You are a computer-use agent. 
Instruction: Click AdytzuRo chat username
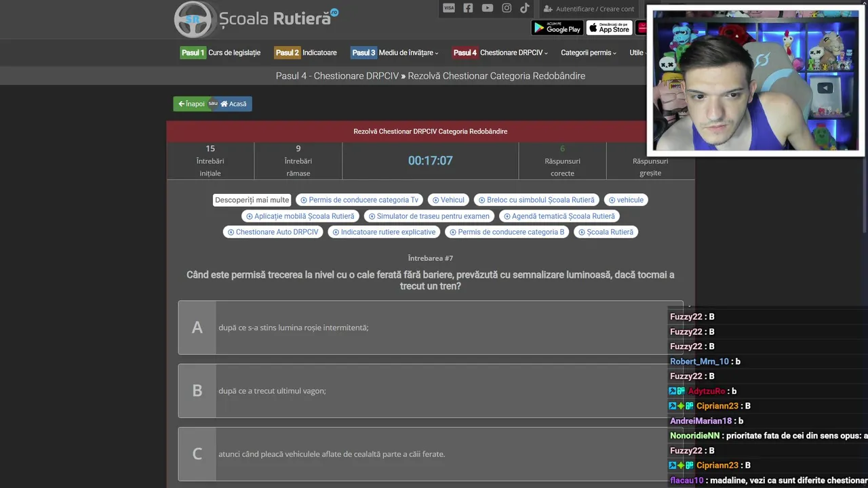(x=707, y=391)
